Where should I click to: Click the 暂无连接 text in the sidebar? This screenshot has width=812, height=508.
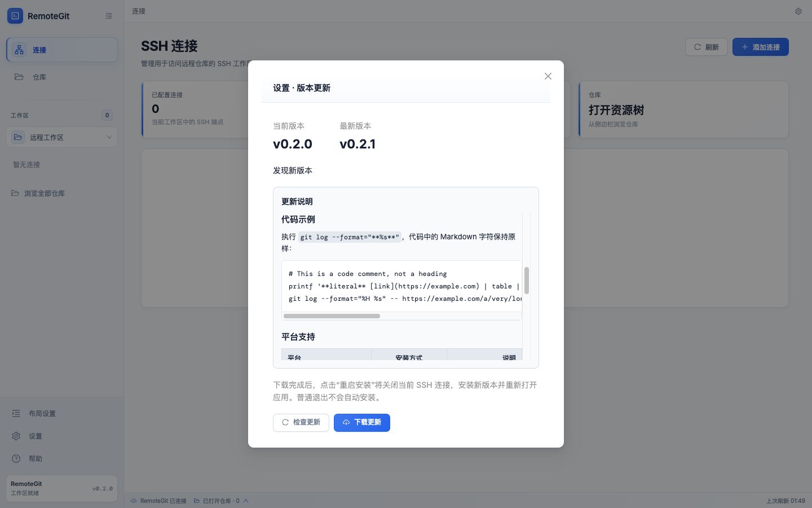coord(27,165)
